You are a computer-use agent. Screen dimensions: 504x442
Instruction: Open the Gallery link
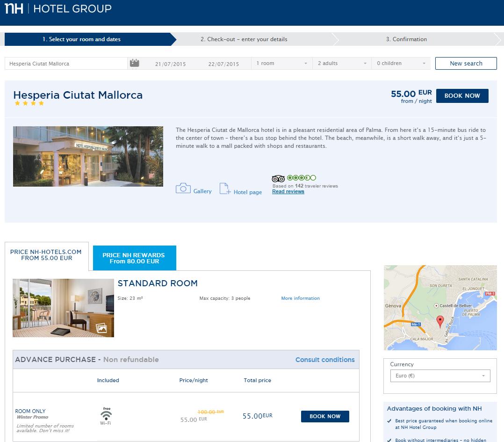(x=202, y=191)
